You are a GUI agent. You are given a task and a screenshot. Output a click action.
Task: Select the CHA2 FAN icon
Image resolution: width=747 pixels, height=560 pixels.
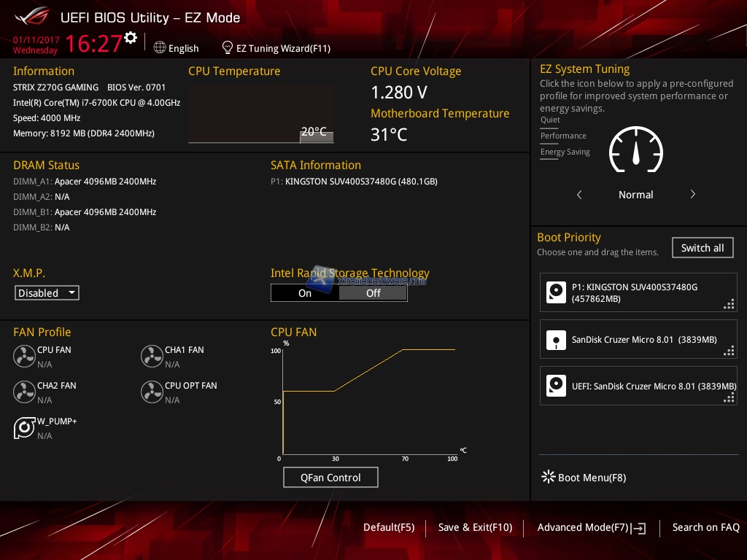(x=24, y=392)
